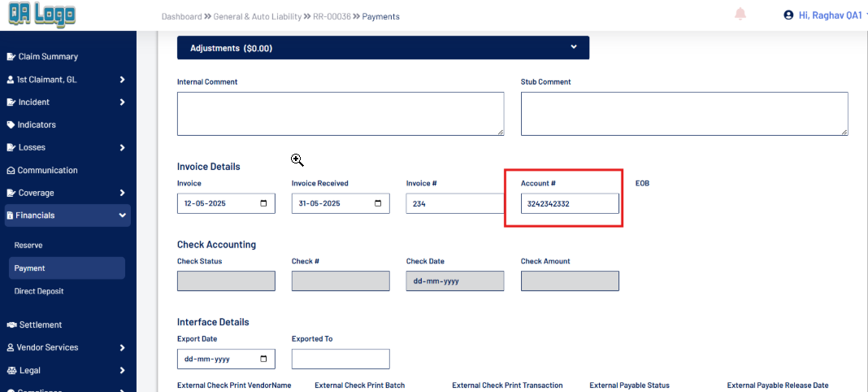This screenshot has height=392, width=868.
Task: Select Direct Deposit in sidebar
Action: 39,291
